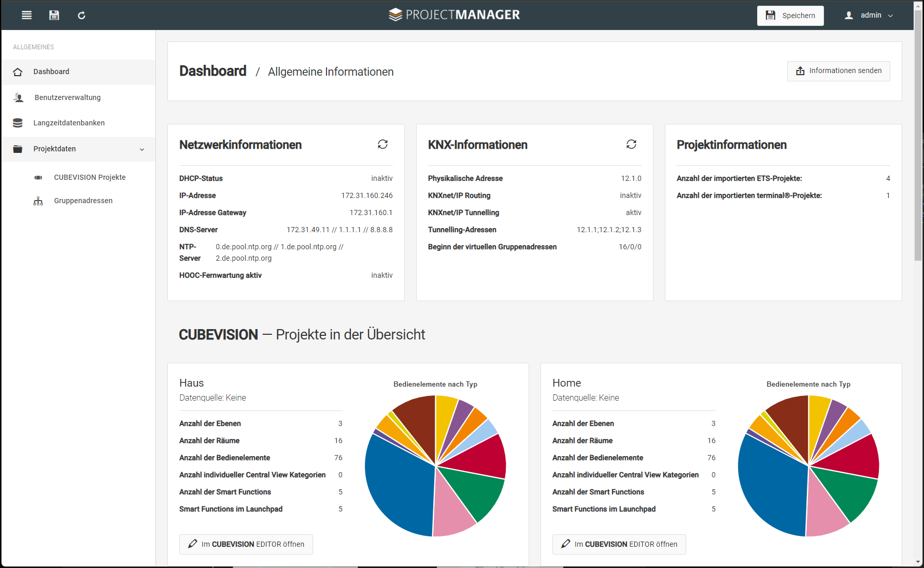
Task: Click the virtual group address value 16/0/0
Action: pos(630,247)
